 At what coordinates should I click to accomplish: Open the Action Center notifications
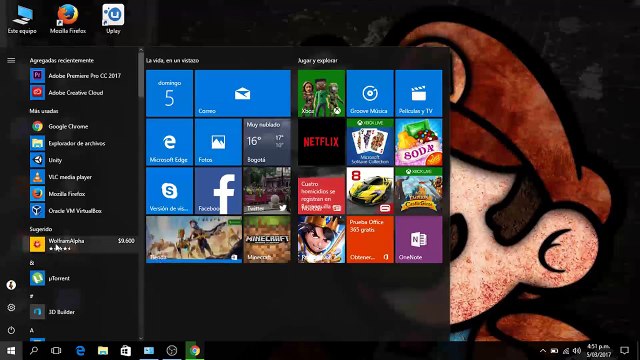point(624,351)
